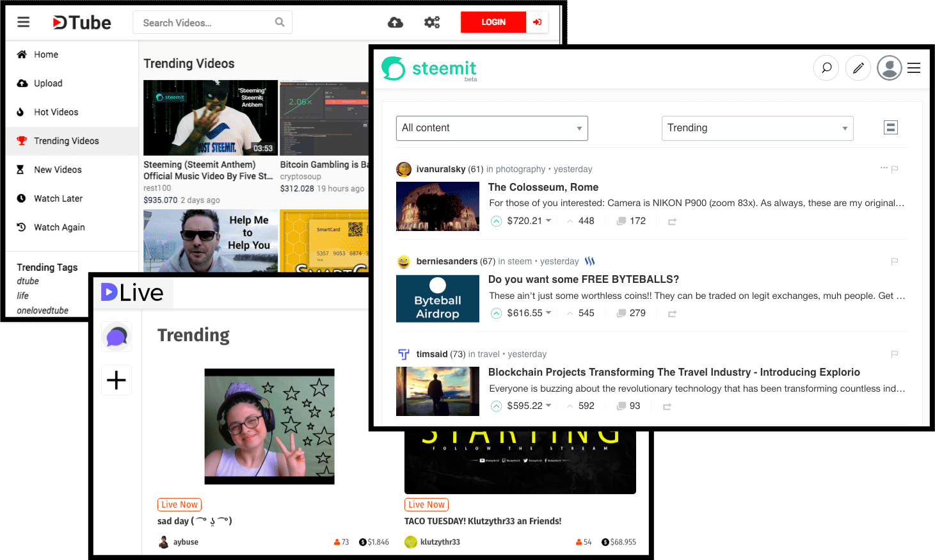The height and width of the screenshot is (560, 935).
Task: Open Watch Later in DTube sidebar
Action: pyautogui.click(x=72, y=198)
